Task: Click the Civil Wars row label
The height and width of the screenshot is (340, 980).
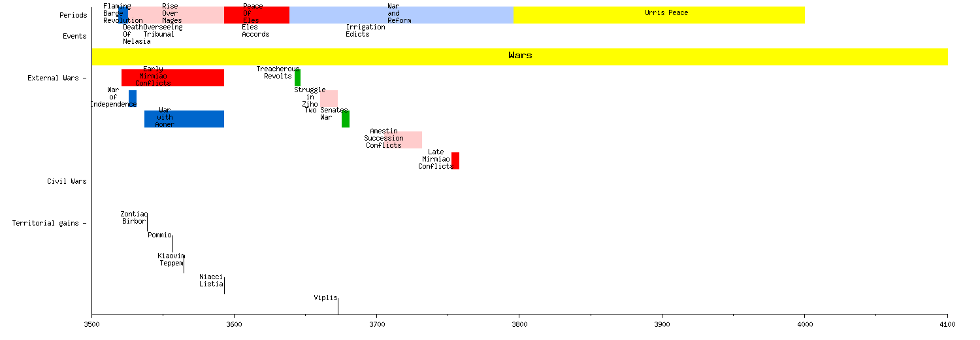Action: coord(67,181)
